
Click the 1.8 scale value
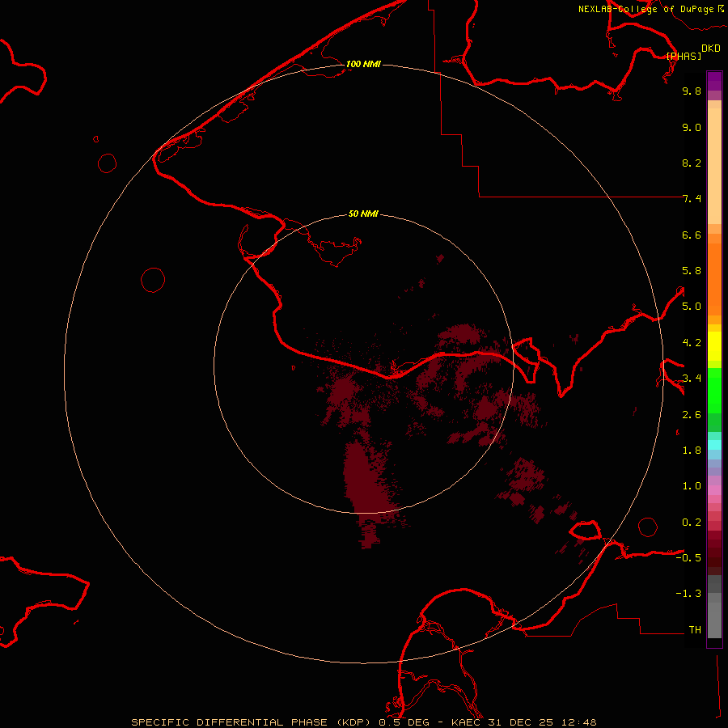tap(692, 451)
